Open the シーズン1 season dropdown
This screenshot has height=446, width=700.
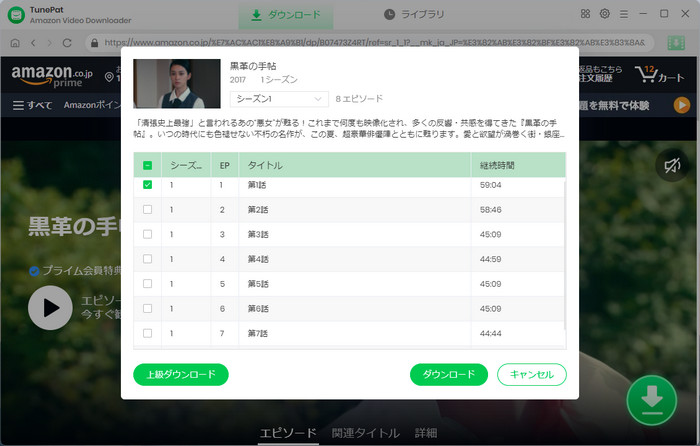tap(279, 99)
